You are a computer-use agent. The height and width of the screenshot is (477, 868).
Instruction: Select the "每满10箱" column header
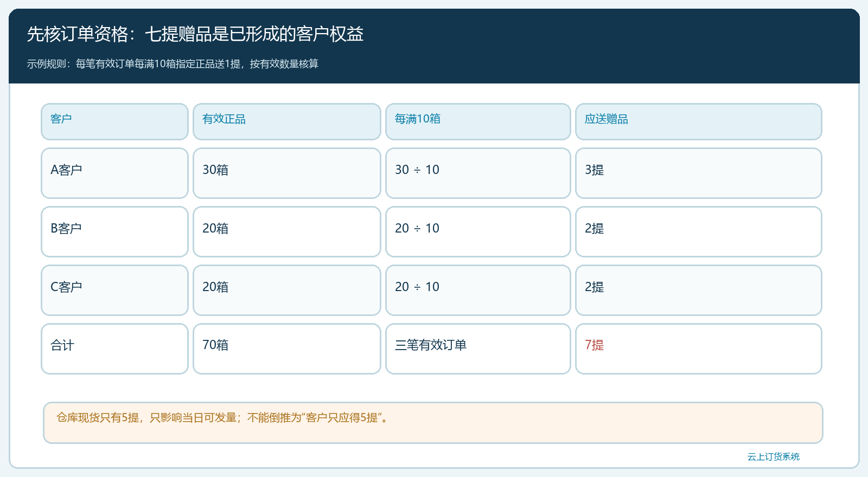click(x=478, y=121)
